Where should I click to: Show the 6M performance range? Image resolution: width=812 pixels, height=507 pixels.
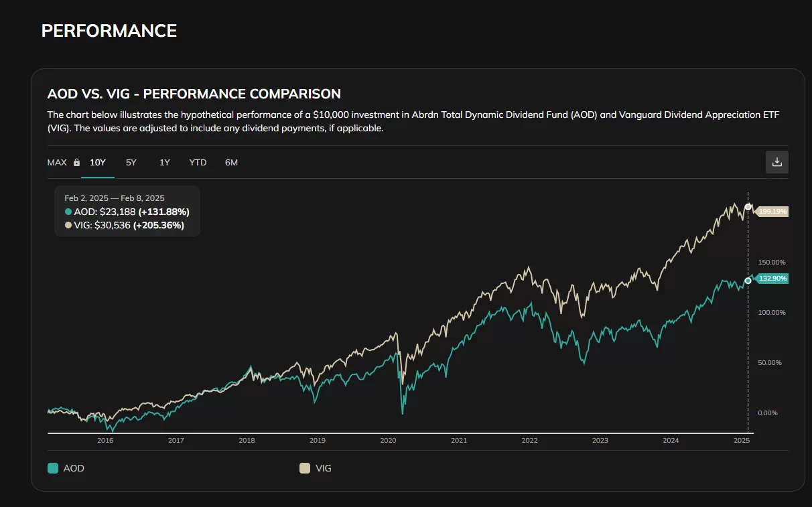click(231, 163)
